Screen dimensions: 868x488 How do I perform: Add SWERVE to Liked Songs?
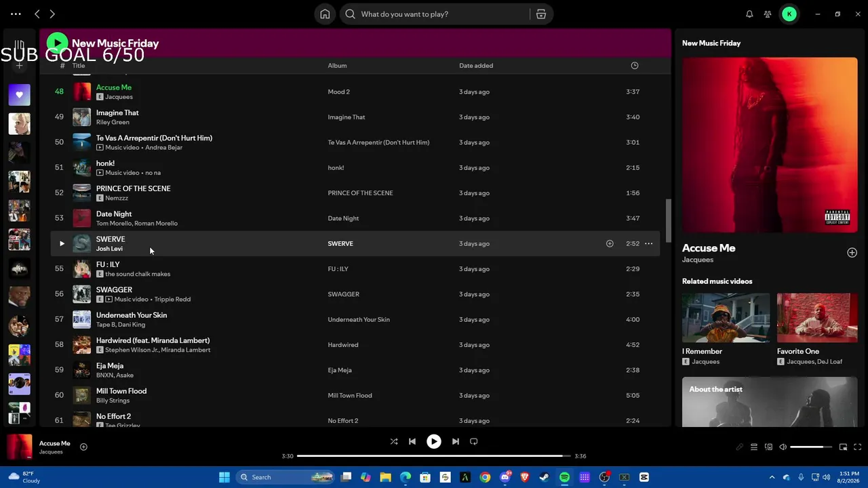610,243
